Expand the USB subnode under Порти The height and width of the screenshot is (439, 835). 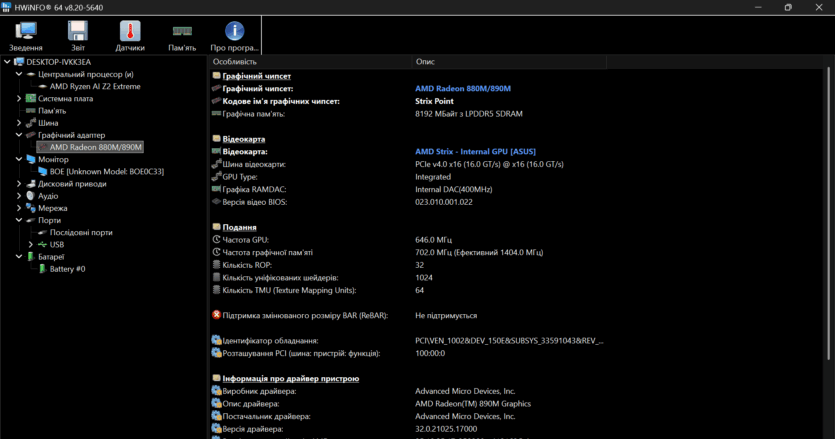31,245
